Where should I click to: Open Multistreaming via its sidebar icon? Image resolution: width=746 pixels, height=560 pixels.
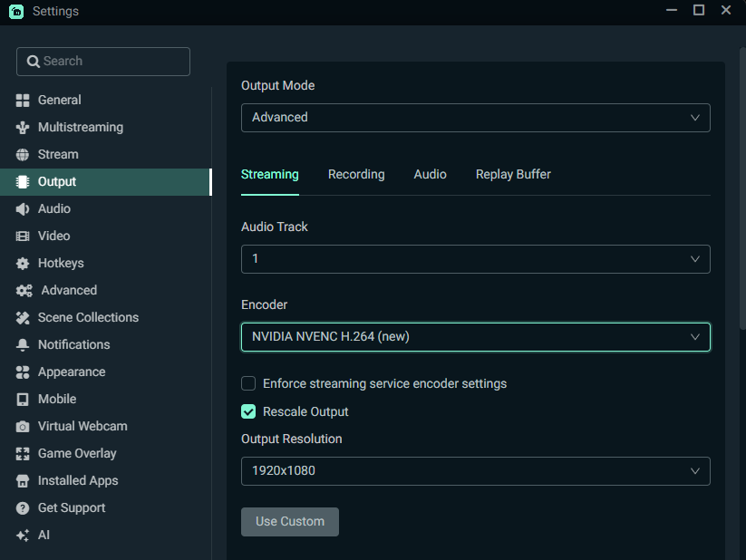click(23, 128)
